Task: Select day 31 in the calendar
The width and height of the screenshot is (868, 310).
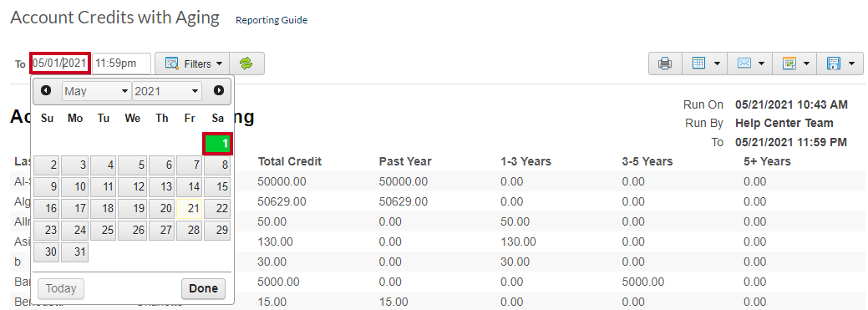Action: tap(74, 252)
